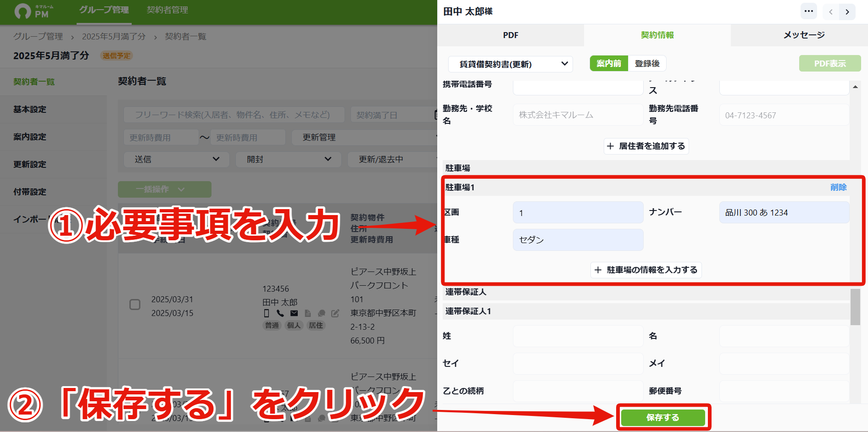
Task: Focus the ナンバー input field
Action: coord(784,212)
